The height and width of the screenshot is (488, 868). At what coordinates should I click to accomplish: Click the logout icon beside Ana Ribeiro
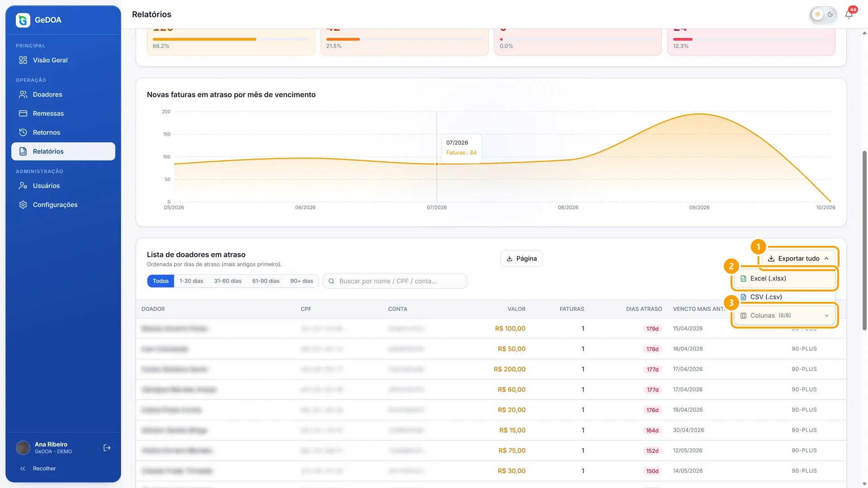107,448
